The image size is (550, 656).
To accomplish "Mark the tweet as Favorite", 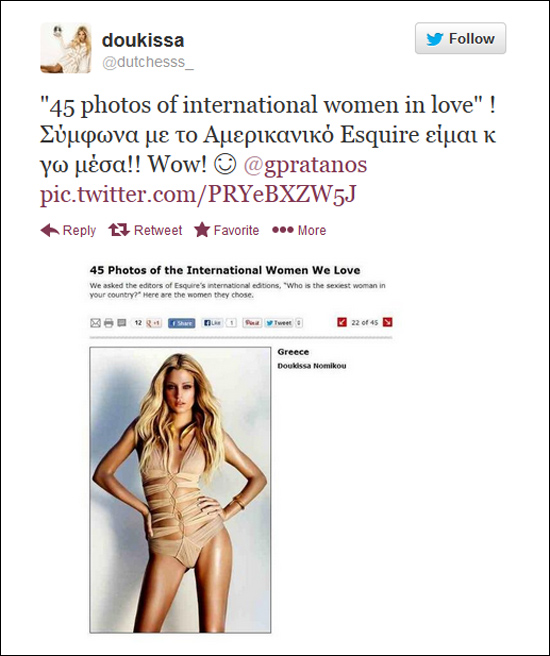I will 227,230.
